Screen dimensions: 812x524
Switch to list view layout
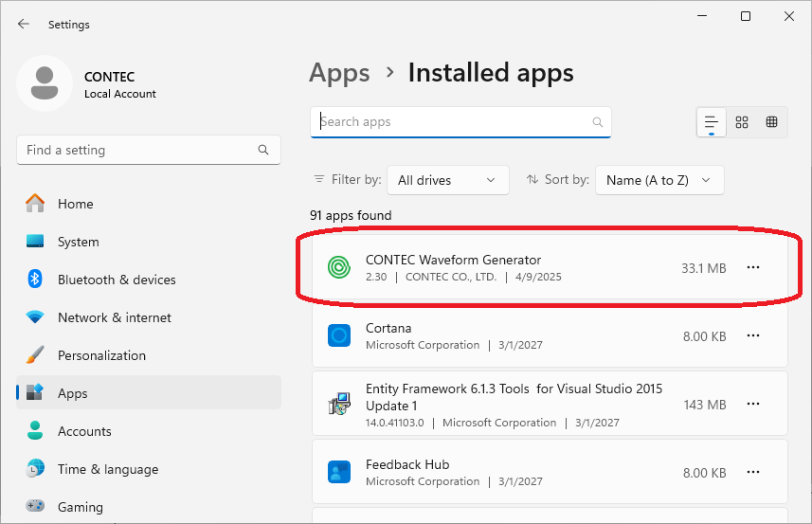[711, 122]
